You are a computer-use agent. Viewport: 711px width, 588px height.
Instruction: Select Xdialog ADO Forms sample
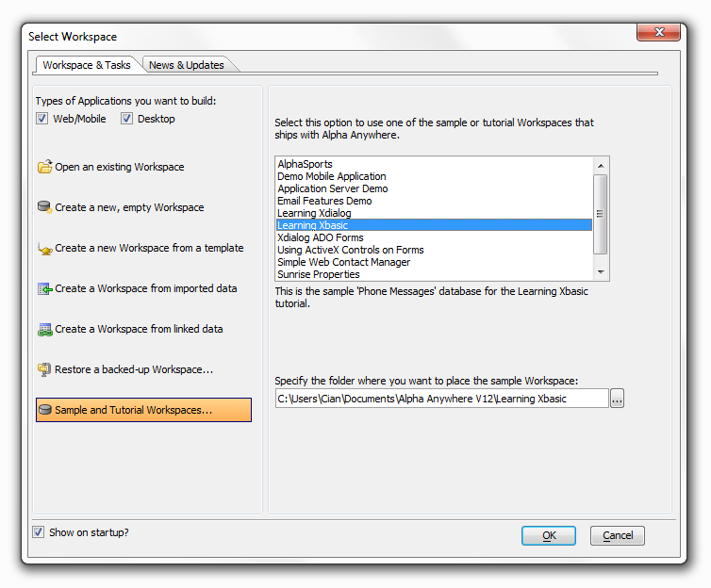coord(434,237)
